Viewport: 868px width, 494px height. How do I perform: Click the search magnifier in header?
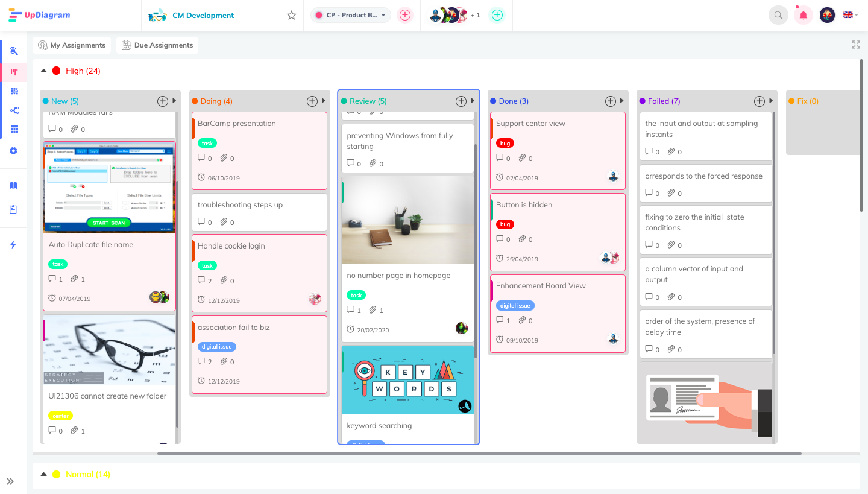click(x=778, y=16)
